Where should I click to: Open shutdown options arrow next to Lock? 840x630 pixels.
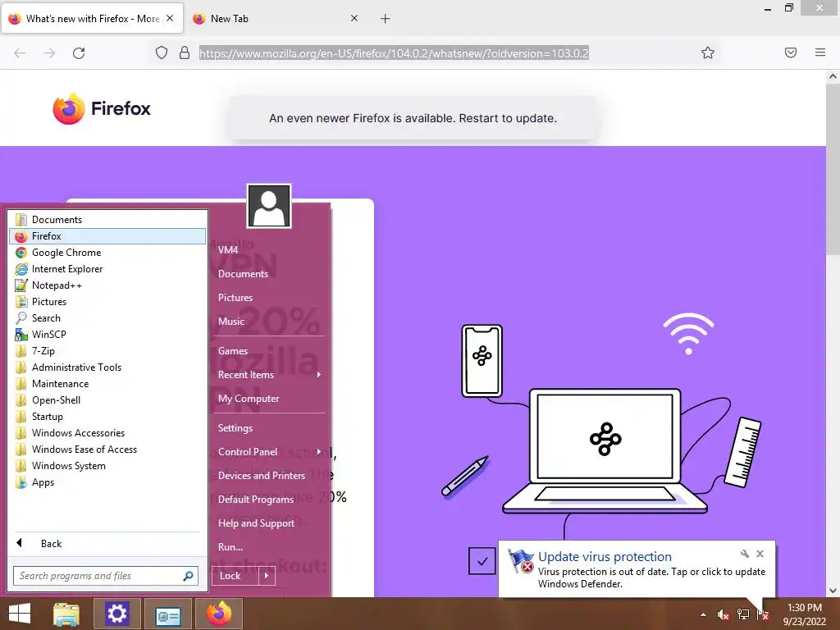[267, 576]
